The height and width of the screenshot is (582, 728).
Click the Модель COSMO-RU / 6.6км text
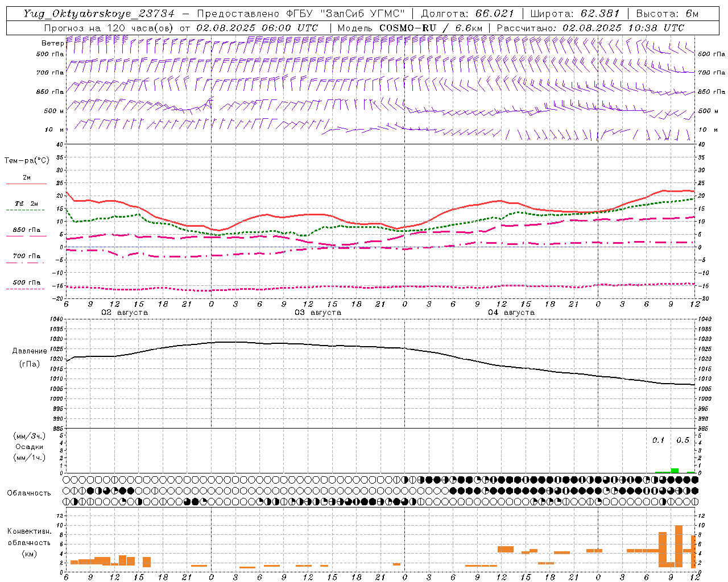click(x=409, y=28)
